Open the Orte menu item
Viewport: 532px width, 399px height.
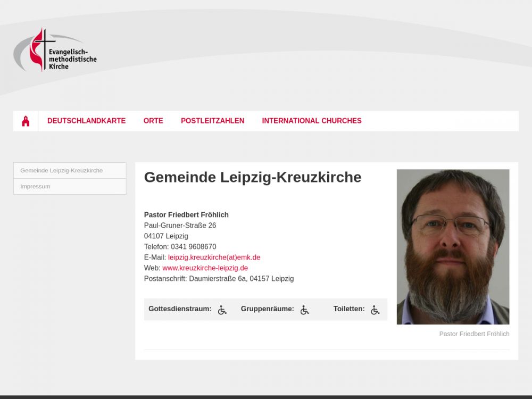click(x=153, y=121)
